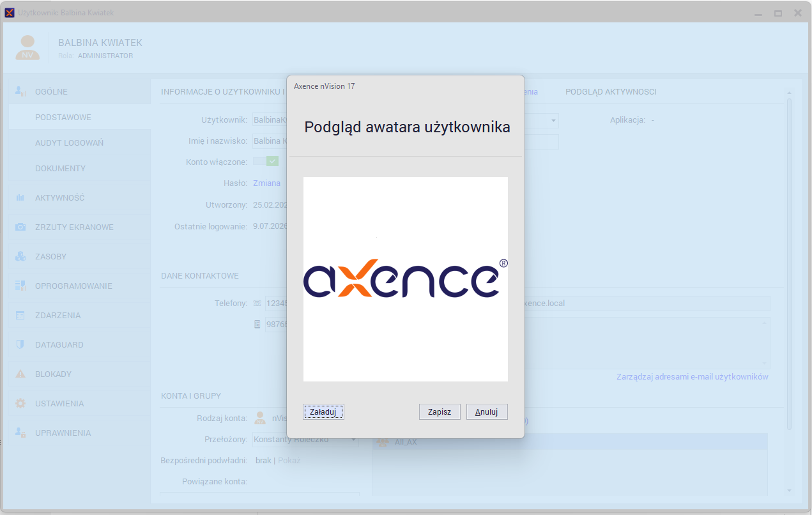The image size is (812, 515).
Task: Click the Zmiana password link
Action: click(x=266, y=183)
